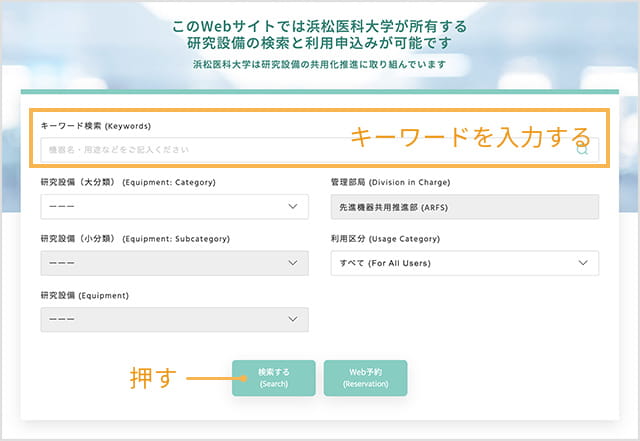Click the chevron arrow of Usage Category
Image resolution: width=640 pixels, height=441 pixels.
[x=582, y=263]
